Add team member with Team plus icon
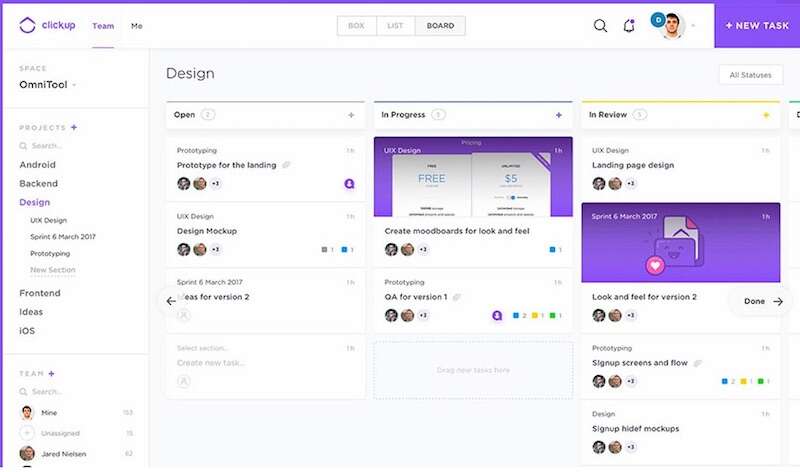Viewport: 800px width, 472px height. (x=52, y=373)
